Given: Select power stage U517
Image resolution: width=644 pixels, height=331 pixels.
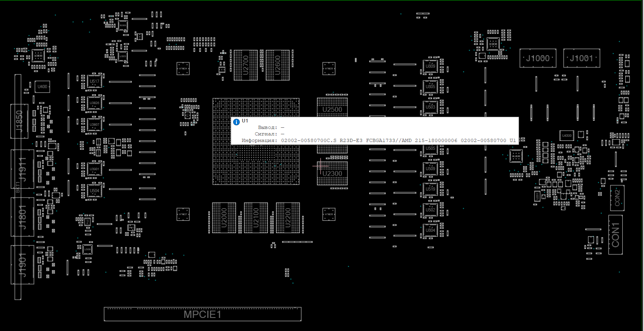Looking at the screenshot, I should click(x=94, y=81).
